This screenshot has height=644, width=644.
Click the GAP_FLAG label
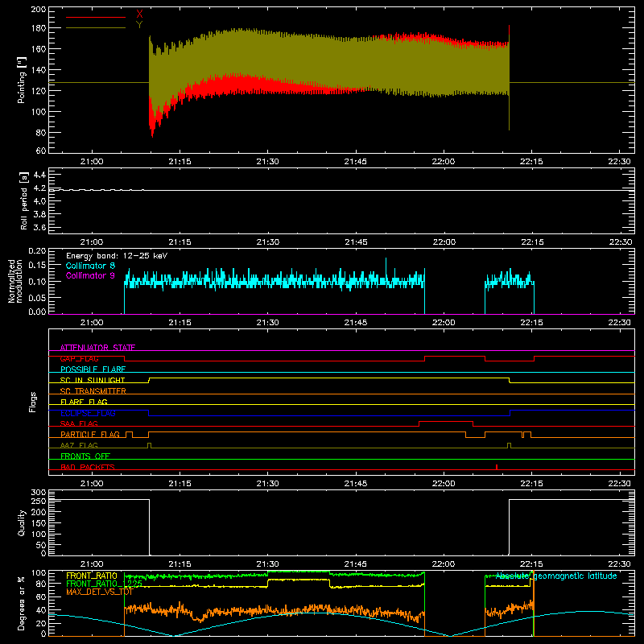[x=79, y=358]
